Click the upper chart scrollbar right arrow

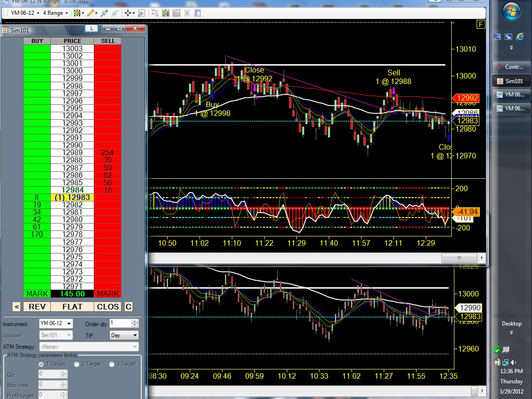482,258
